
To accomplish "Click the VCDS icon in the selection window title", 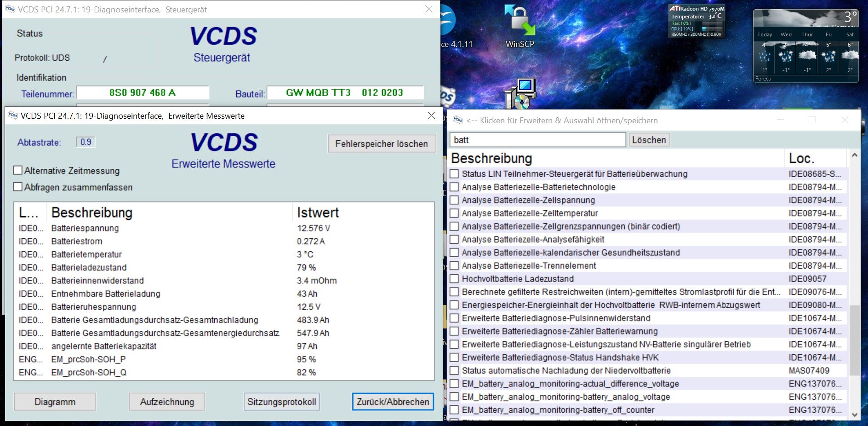I will point(458,120).
